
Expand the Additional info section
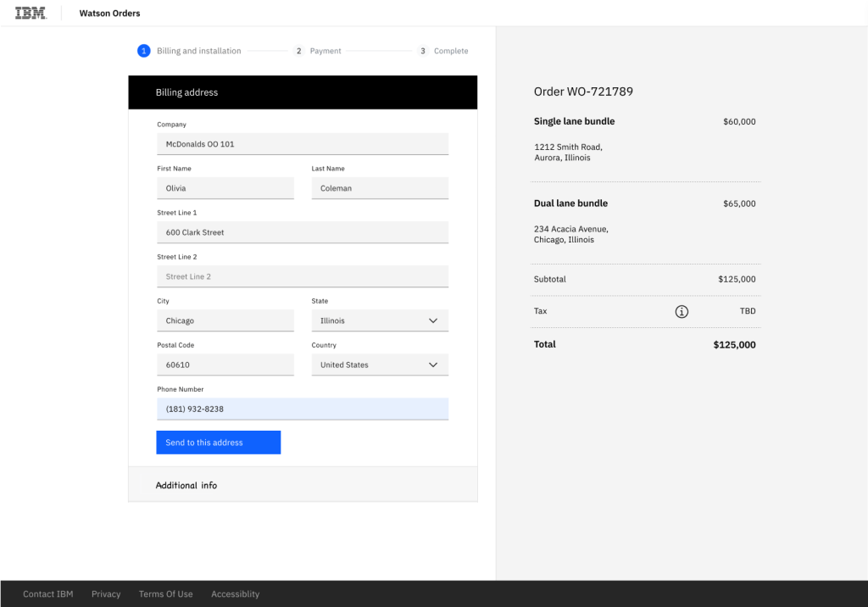[303, 485]
